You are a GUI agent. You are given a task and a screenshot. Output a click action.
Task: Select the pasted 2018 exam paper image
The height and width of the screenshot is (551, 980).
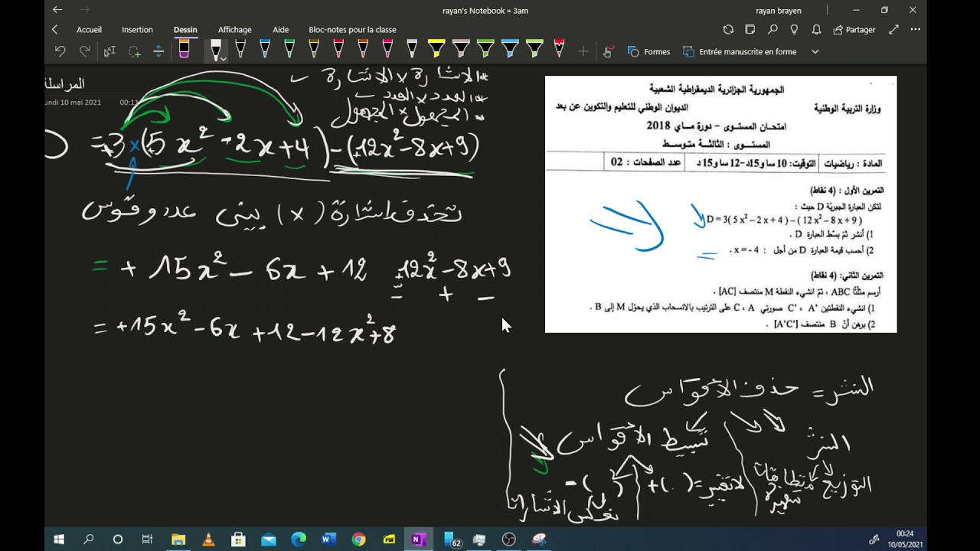(x=720, y=204)
